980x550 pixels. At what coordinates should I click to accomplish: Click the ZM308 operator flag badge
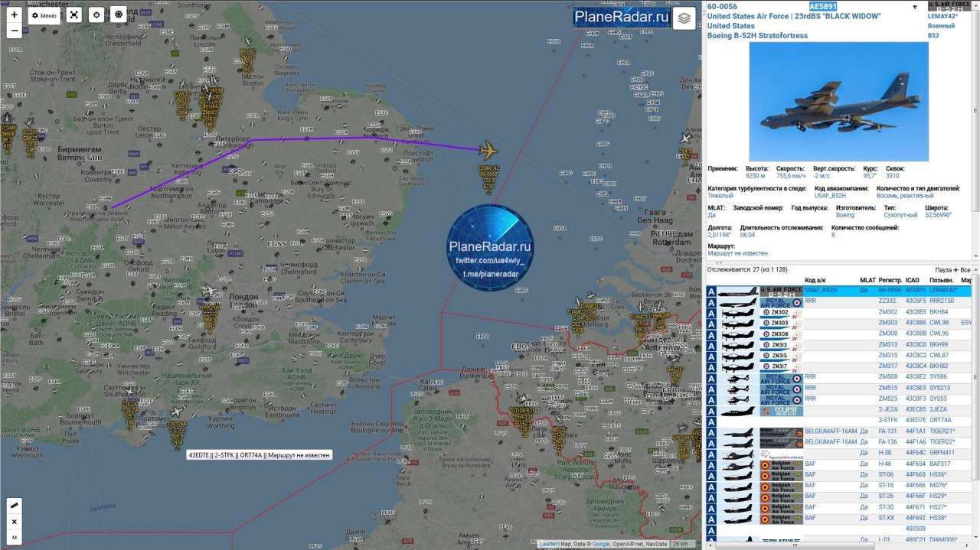[781, 334]
